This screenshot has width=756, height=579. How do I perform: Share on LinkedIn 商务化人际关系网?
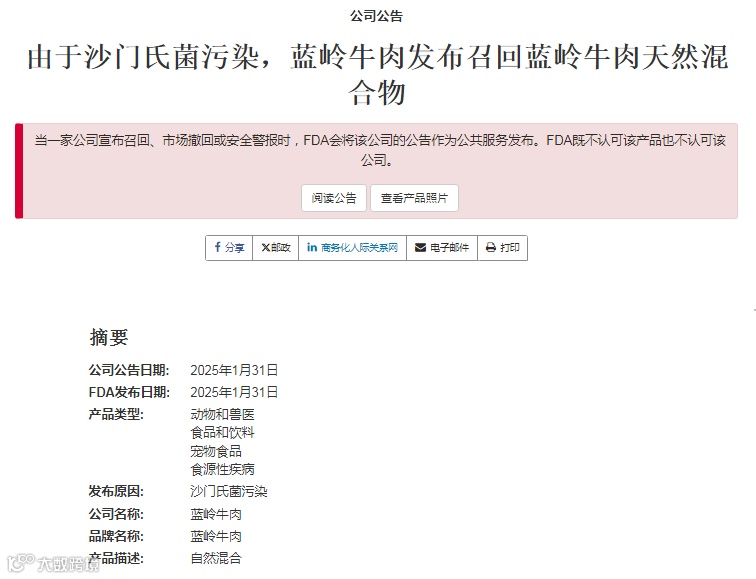352,248
